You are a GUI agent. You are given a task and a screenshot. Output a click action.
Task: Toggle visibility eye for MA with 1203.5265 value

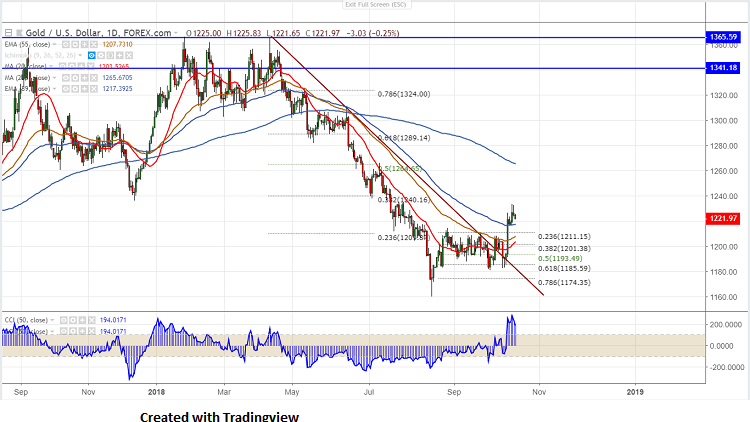pyautogui.click(x=63, y=67)
